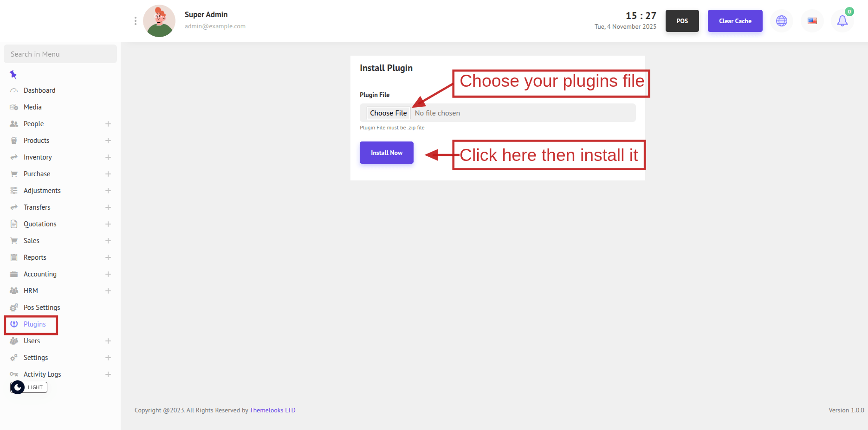Click the US flag icon
The height and width of the screenshot is (430, 868).
(x=812, y=21)
